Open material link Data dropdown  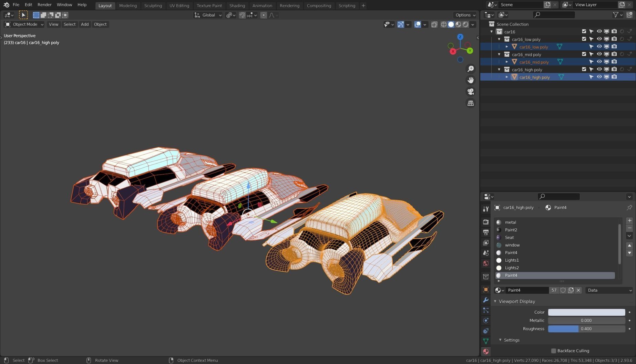[609, 290]
